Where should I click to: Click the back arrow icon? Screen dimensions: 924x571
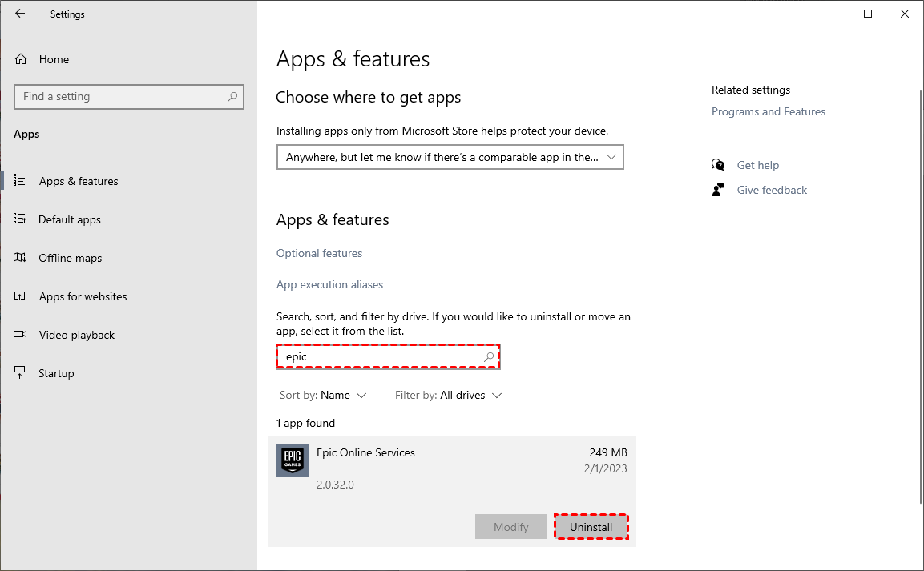coord(20,14)
